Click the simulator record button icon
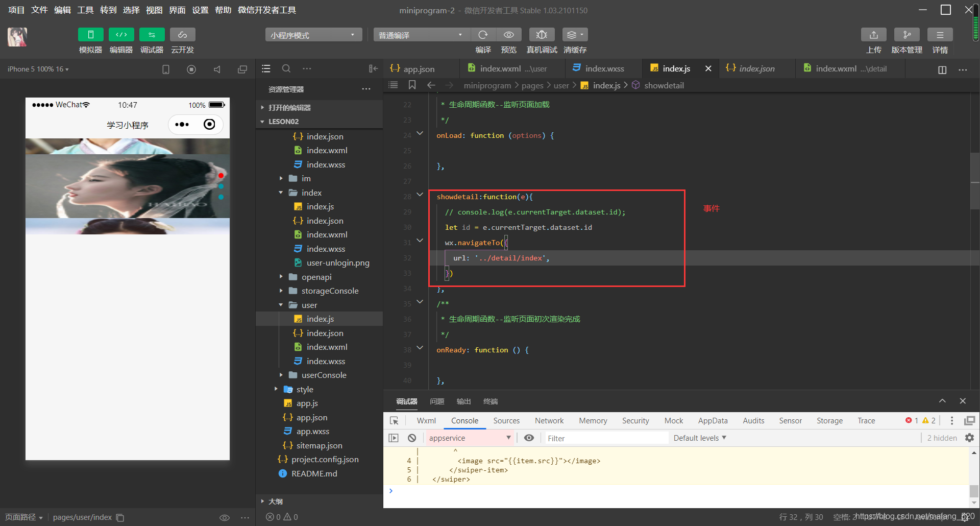Screen dimensions: 980x526 (191, 69)
